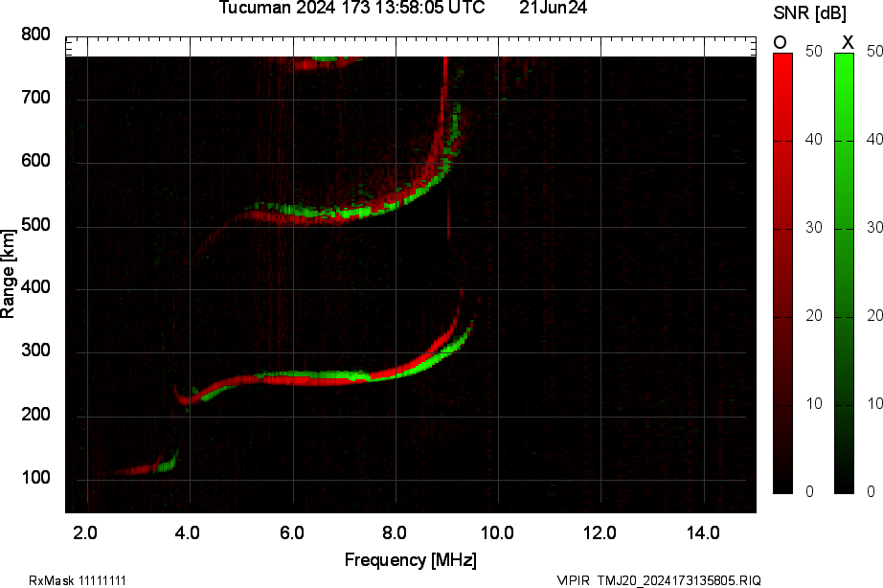Click the 12.0 frequency axis tick label
883x588 pixels.
click(600, 532)
